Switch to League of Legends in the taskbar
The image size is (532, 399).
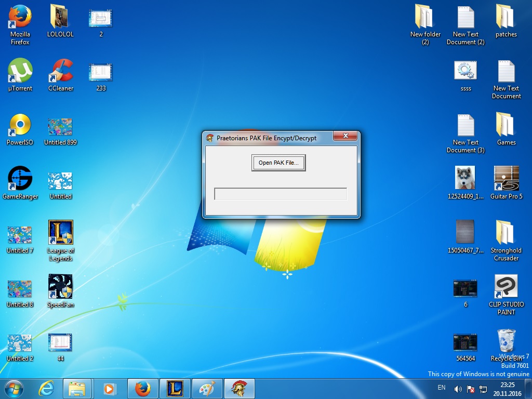point(175,389)
